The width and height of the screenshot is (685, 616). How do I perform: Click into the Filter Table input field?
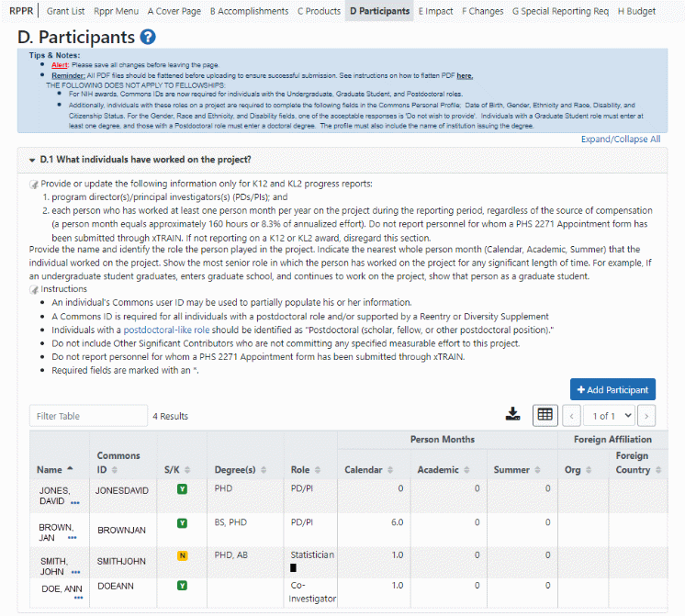click(86, 416)
